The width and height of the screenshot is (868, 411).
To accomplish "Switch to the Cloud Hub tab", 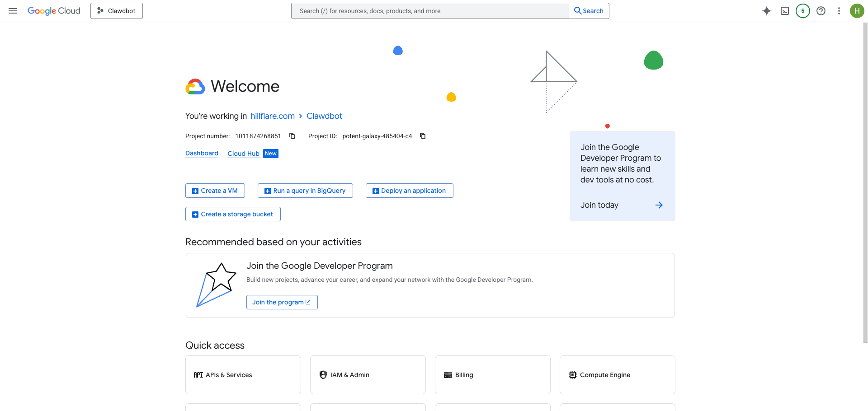I will pyautogui.click(x=244, y=154).
